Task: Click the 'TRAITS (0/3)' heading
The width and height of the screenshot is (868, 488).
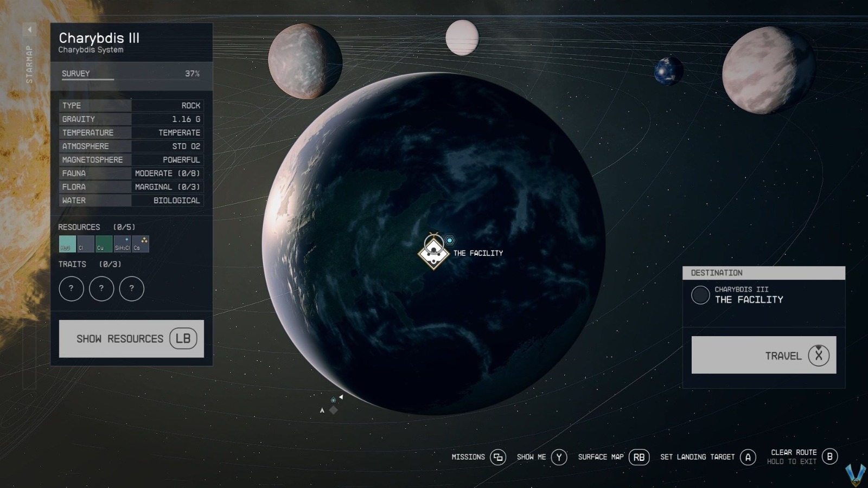Action: [x=90, y=264]
